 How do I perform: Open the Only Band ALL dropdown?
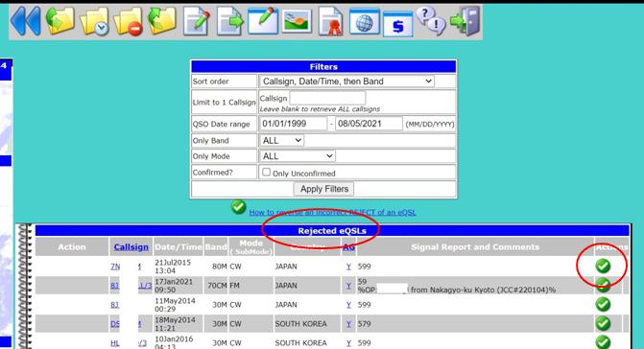click(x=281, y=140)
